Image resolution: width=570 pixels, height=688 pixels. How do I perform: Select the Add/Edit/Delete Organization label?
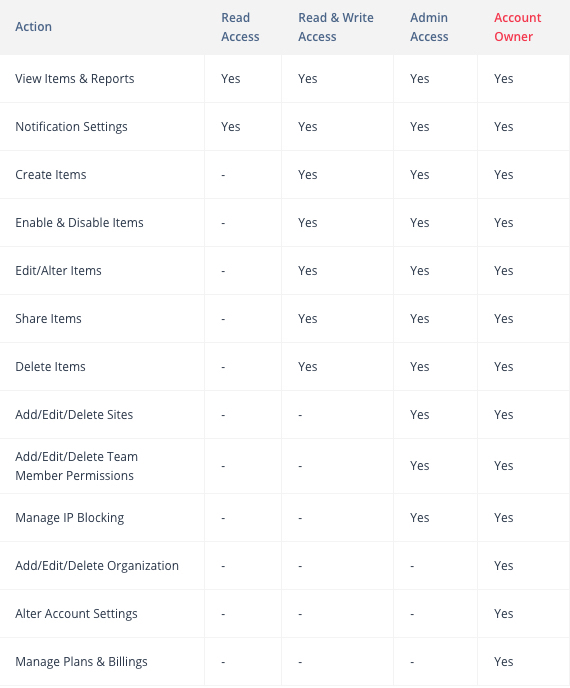(97, 566)
